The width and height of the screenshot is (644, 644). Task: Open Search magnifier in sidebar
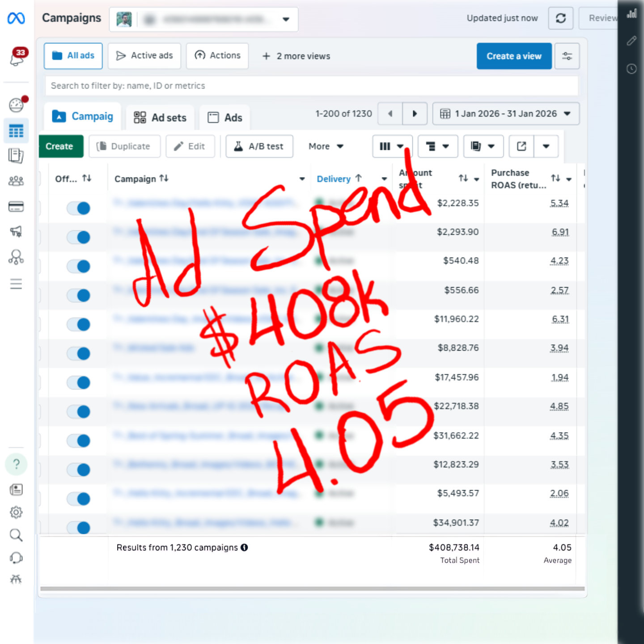(16, 535)
